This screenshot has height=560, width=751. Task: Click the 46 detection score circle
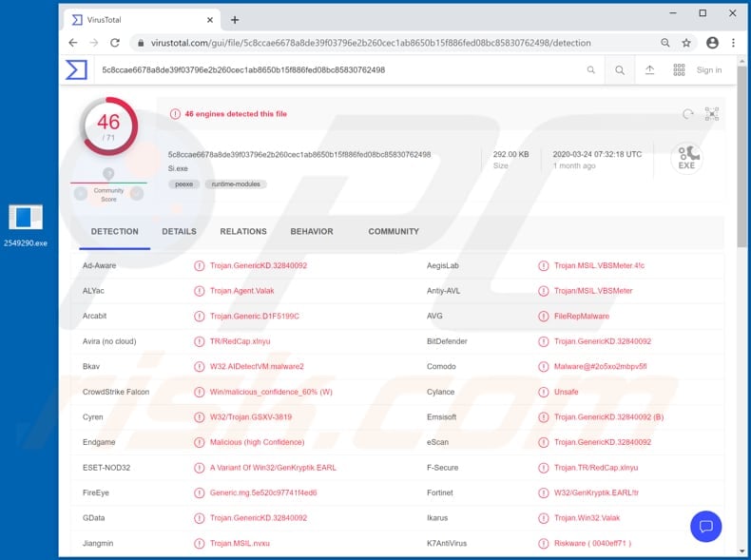click(109, 126)
